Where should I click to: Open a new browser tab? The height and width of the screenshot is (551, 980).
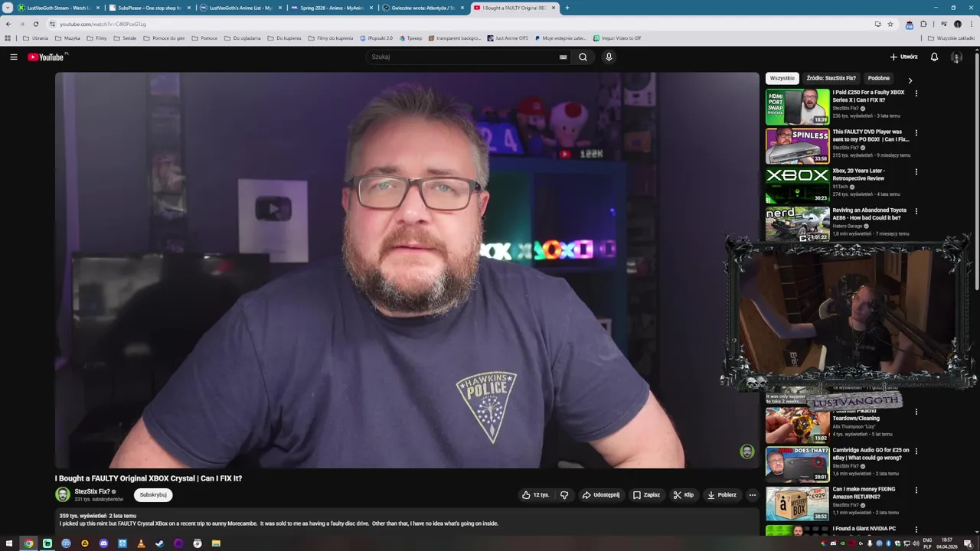[567, 8]
